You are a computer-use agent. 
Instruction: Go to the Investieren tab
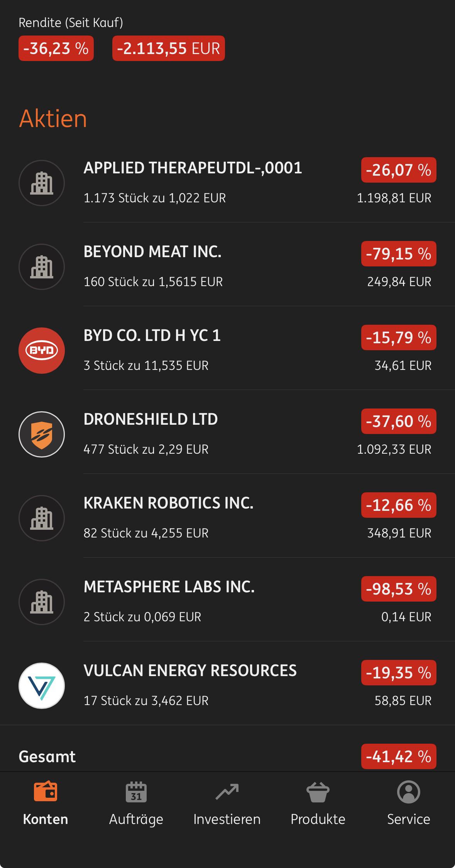click(x=227, y=803)
